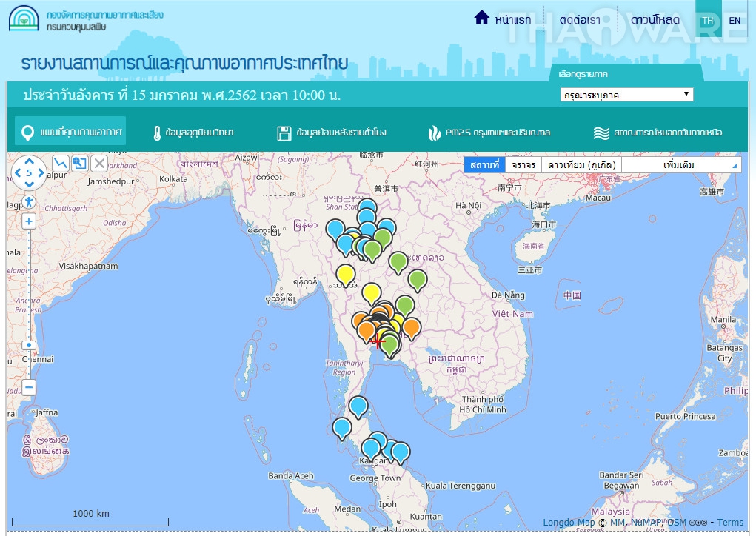Open the ข้อมูลอุตุนิยมวิทยา tab
This screenshot has width=756, height=536.
coord(193,132)
